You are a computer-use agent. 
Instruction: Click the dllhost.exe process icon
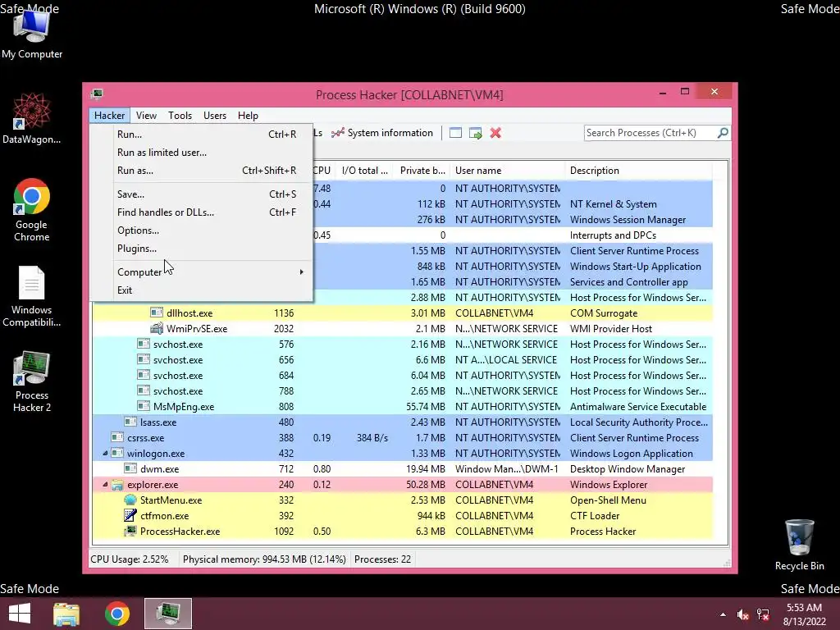pos(157,313)
